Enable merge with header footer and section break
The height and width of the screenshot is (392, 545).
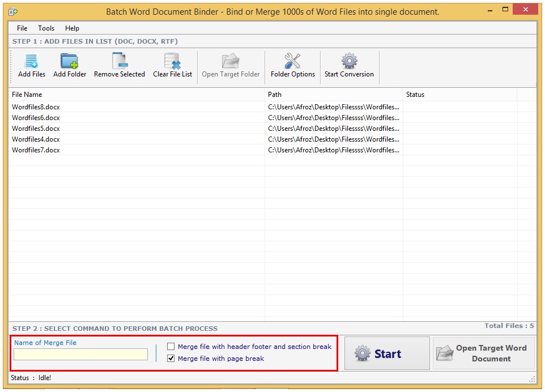click(171, 347)
